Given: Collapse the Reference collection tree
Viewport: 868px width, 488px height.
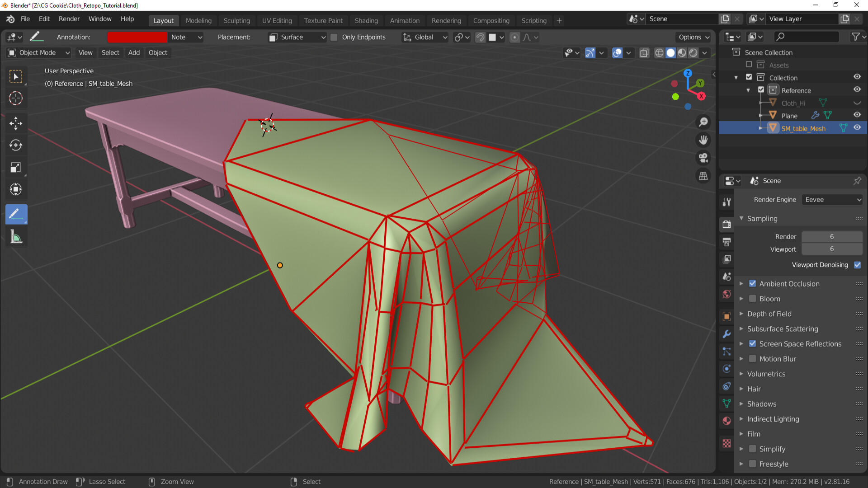Looking at the screenshot, I should pos(748,90).
